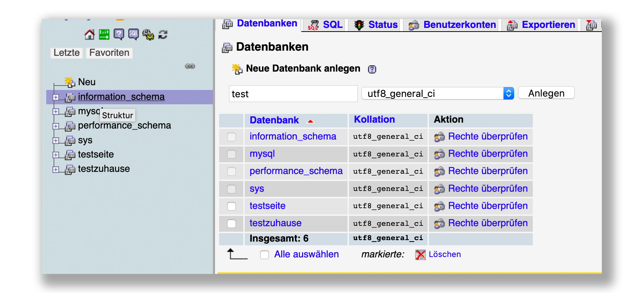The width and height of the screenshot is (644, 293).
Task: Sort by the Kollation column header
Action: (374, 120)
